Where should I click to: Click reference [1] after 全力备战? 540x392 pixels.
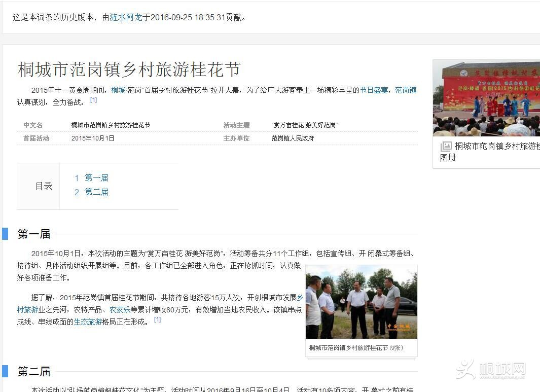93,100
